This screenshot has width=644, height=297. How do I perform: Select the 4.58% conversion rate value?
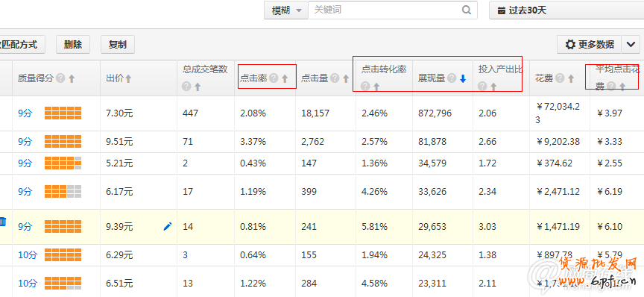pyautogui.click(x=375, y=284)
